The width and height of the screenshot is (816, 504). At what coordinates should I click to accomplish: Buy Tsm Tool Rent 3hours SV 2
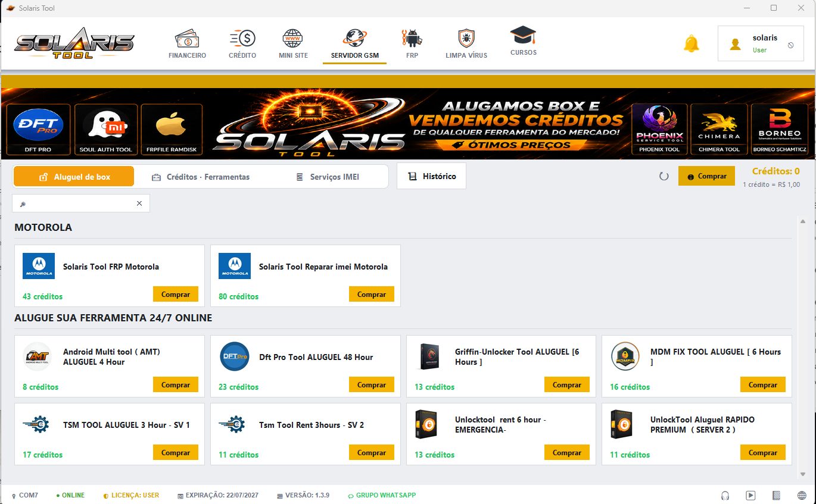click(x=372, y=453)
